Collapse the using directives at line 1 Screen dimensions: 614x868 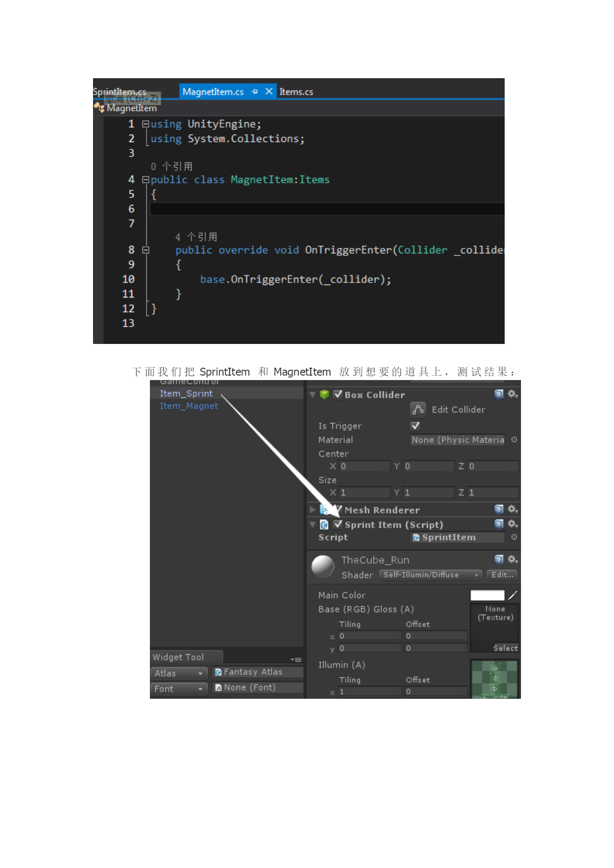(145, 124)
